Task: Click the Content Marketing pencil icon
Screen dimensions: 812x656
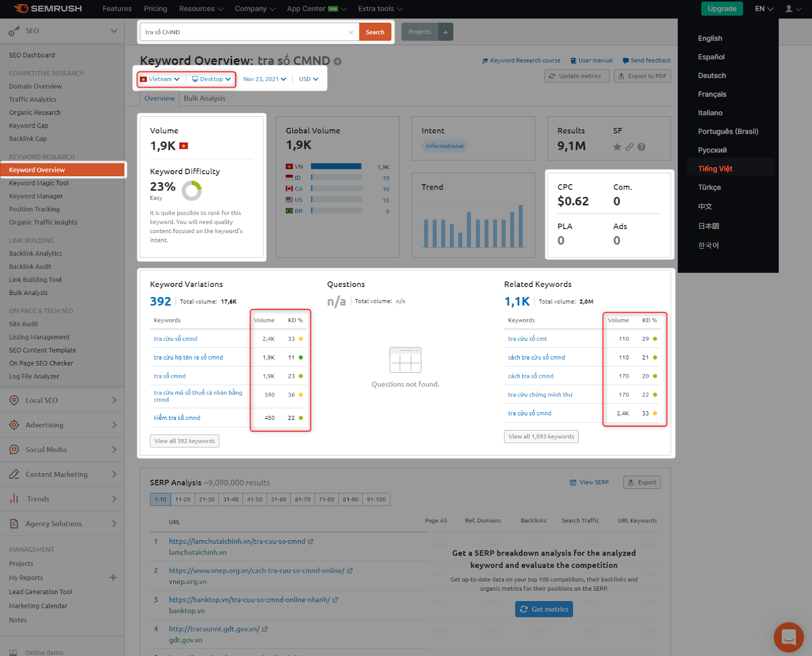Action: [x=14, y=474]
